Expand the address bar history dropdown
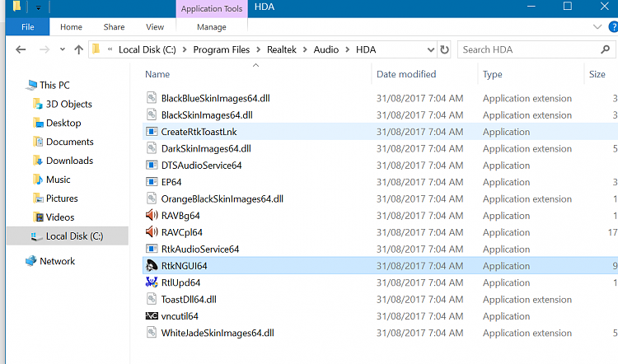This screenshot has height=364, width=618. pos(431,49)
